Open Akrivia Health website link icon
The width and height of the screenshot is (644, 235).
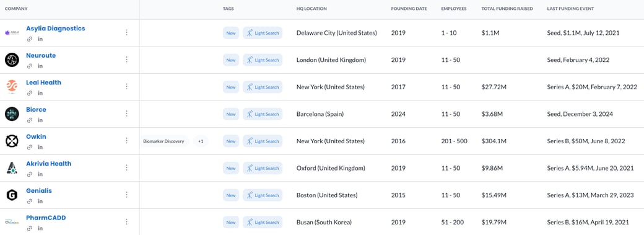[30, 174]
